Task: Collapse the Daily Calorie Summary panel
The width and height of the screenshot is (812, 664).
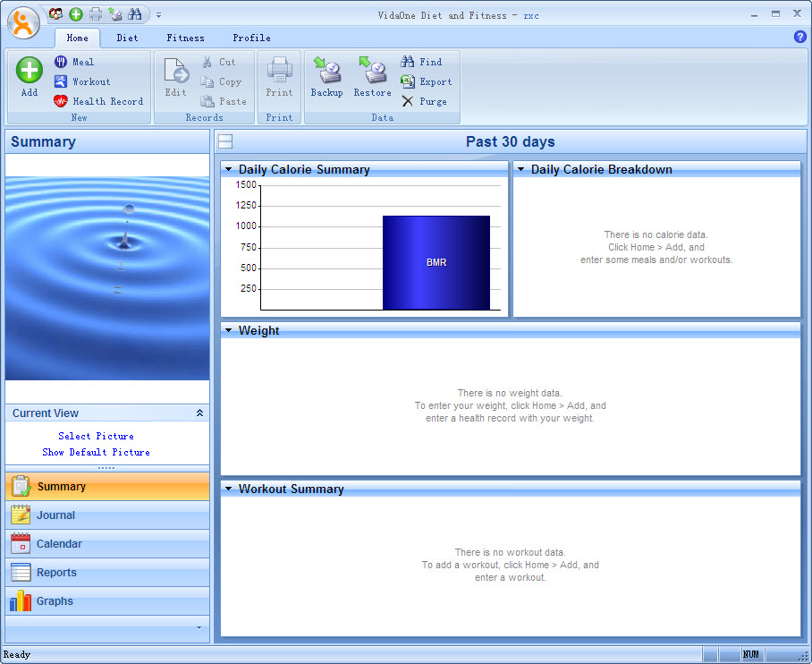Action: 229,169
